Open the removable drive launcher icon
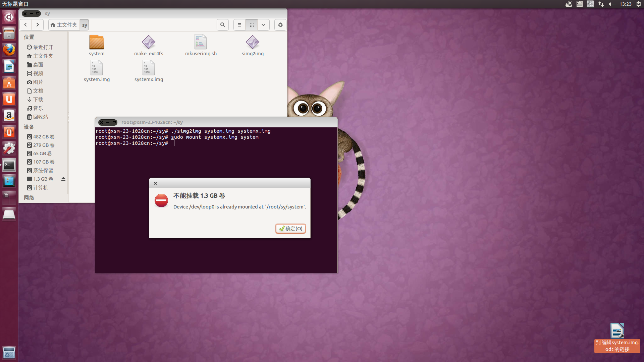This screenshot has width=644, height=362. [9, 214]
